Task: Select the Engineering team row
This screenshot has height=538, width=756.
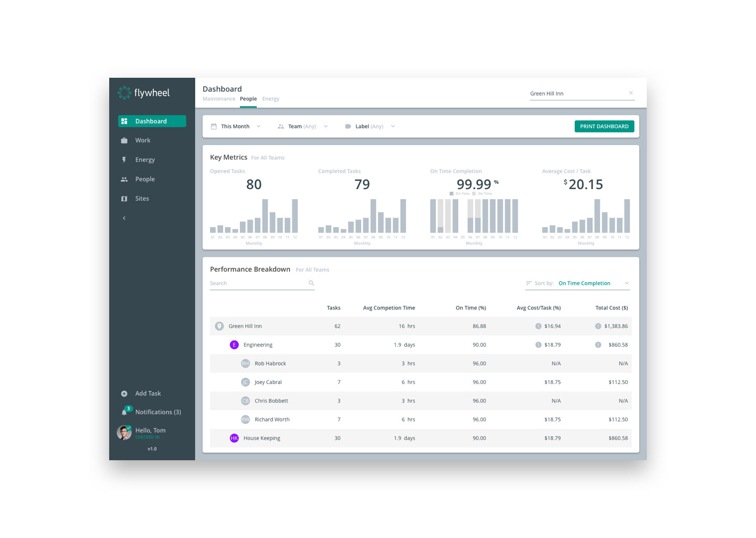Action: pos(421,345)
